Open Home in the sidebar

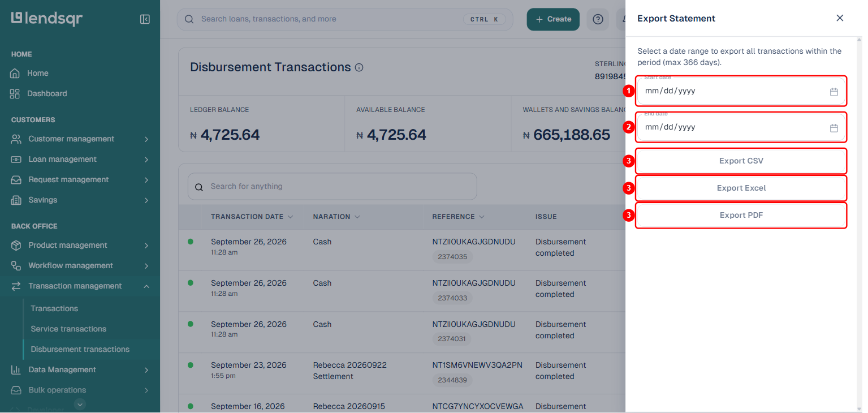pyautogui.click(x=38, y=74)
